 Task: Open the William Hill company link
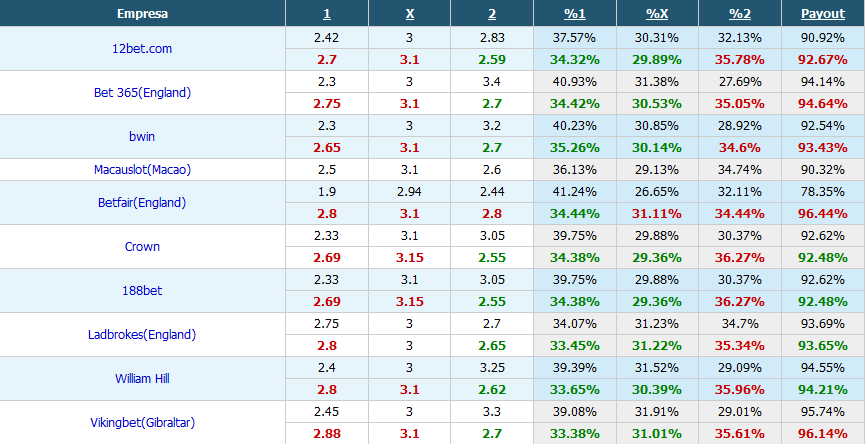click(x=142, y=379)
